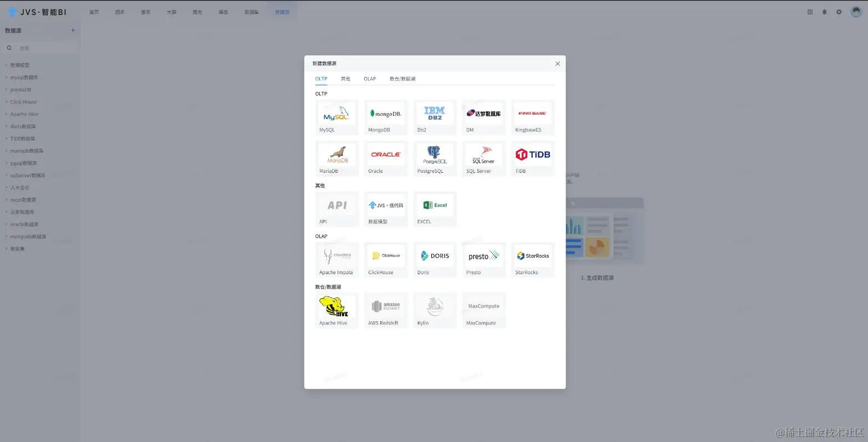The height and width of the screenshot is (442, 868).
Task: Close the 新建数据源 dialog
Action: pos(558,64)
